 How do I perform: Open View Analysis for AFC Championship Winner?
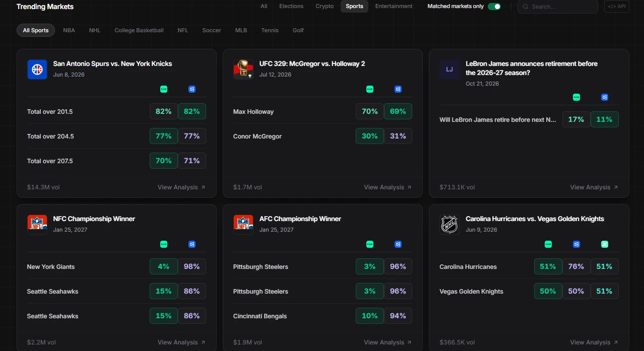(388, 342)
